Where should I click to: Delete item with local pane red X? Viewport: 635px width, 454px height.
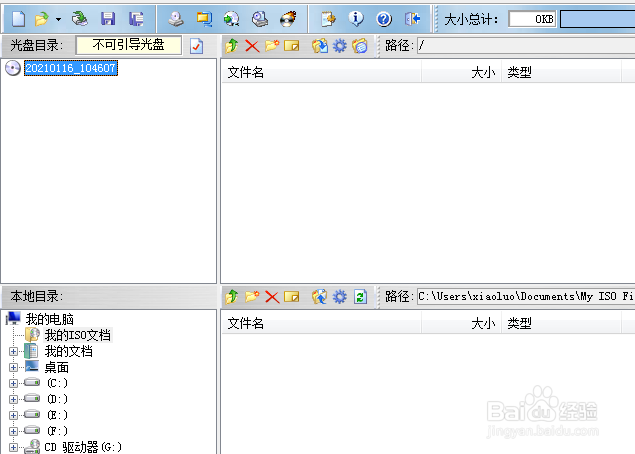pyautogui.click(x=272, y=297)
